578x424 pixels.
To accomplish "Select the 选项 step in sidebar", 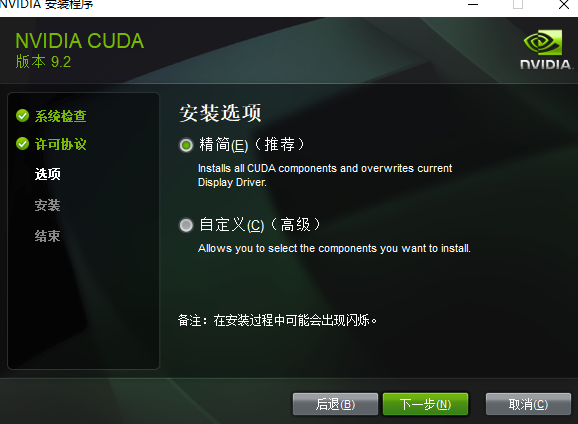I will [x=48, y=174].
